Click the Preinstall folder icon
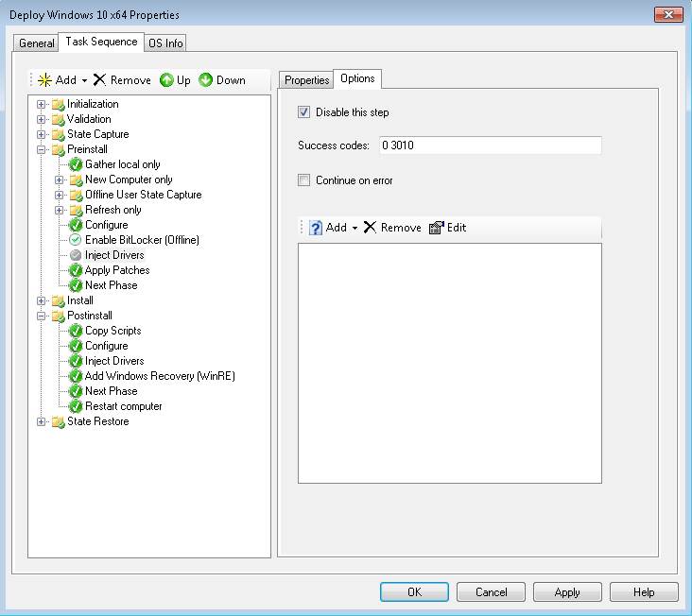This screenshot has height=616, width=692. pos(59,149)
